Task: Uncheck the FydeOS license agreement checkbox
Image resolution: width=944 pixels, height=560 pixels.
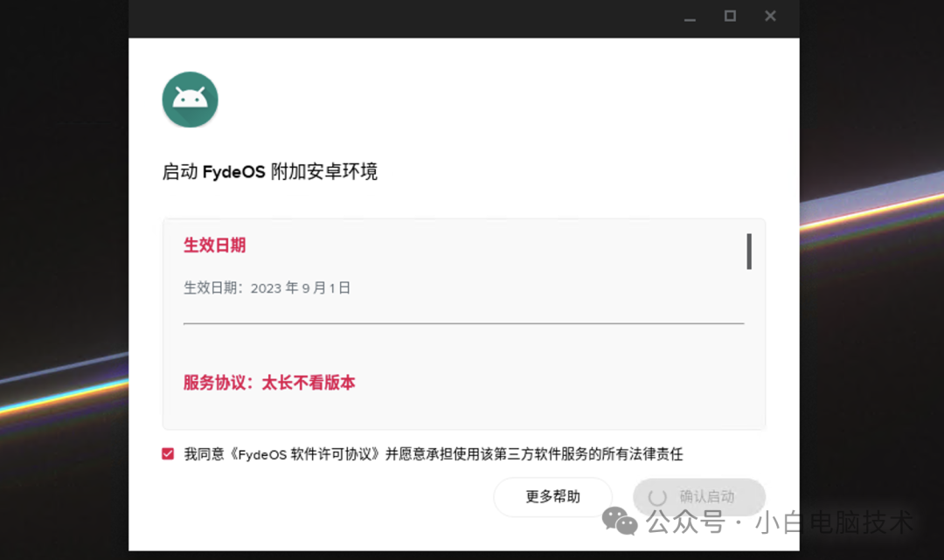Action: (x=168, y=454)
